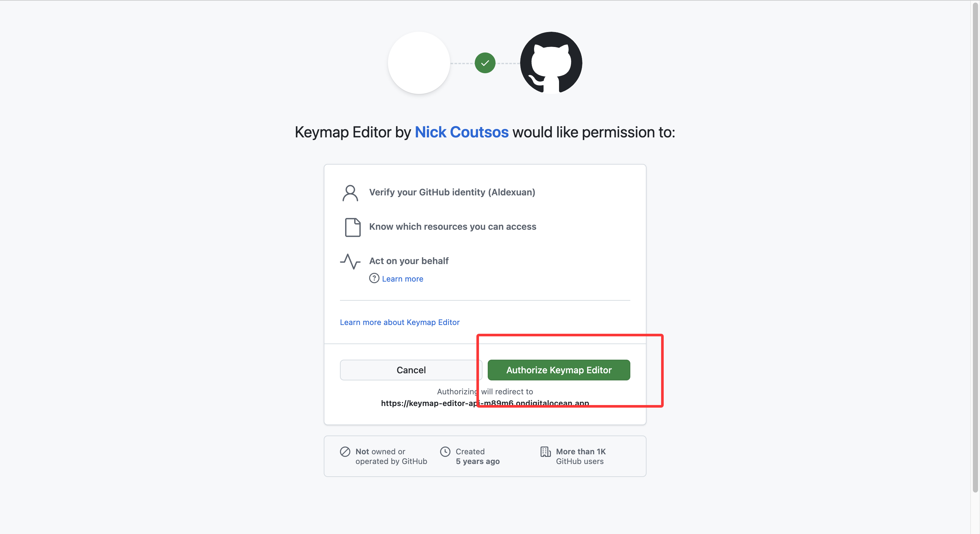Viewport: 980px width, 534px height.
Task: Click Verify your GitHub identity text
Action: [451, 192]
